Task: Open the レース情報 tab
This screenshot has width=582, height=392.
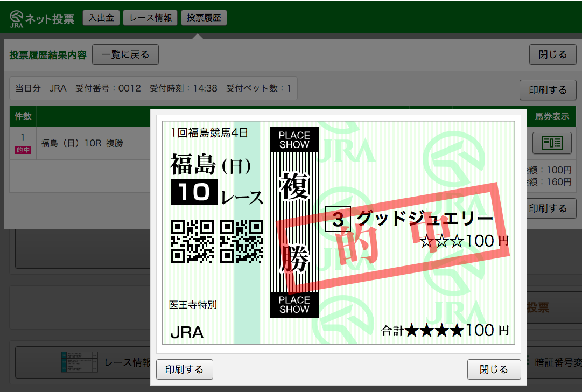Action: 151,18
